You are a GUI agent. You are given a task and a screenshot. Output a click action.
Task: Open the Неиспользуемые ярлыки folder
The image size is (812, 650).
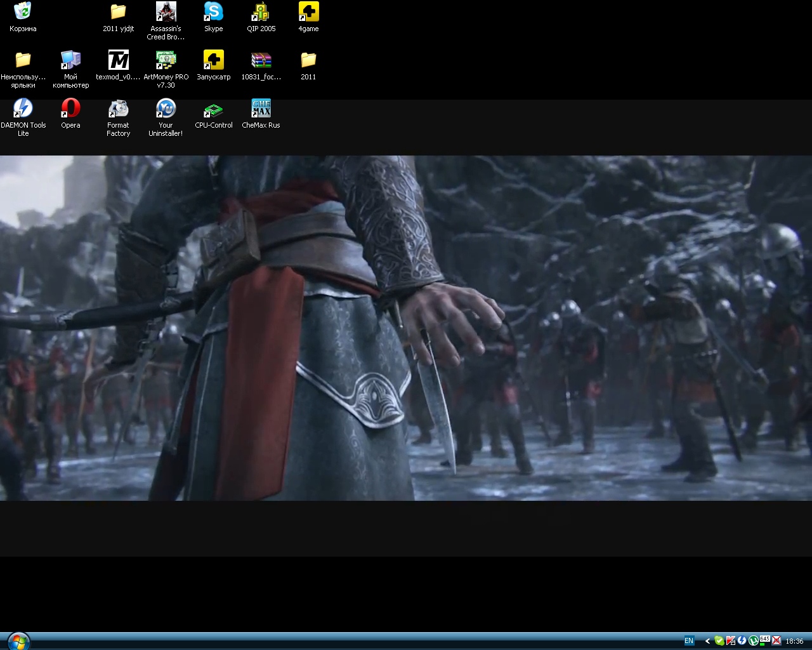pyautogui.click(x=23, y=69)
